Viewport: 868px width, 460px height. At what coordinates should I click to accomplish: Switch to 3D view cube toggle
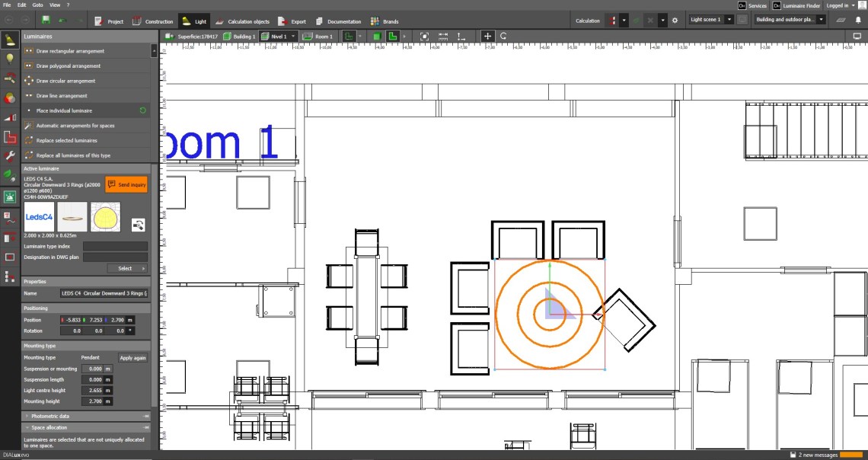(x=376, y=36)
